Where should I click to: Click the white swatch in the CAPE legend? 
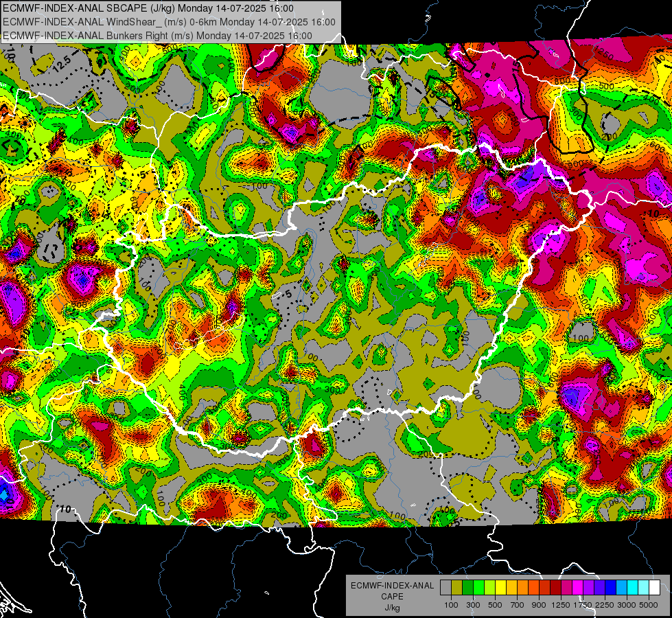655,588
